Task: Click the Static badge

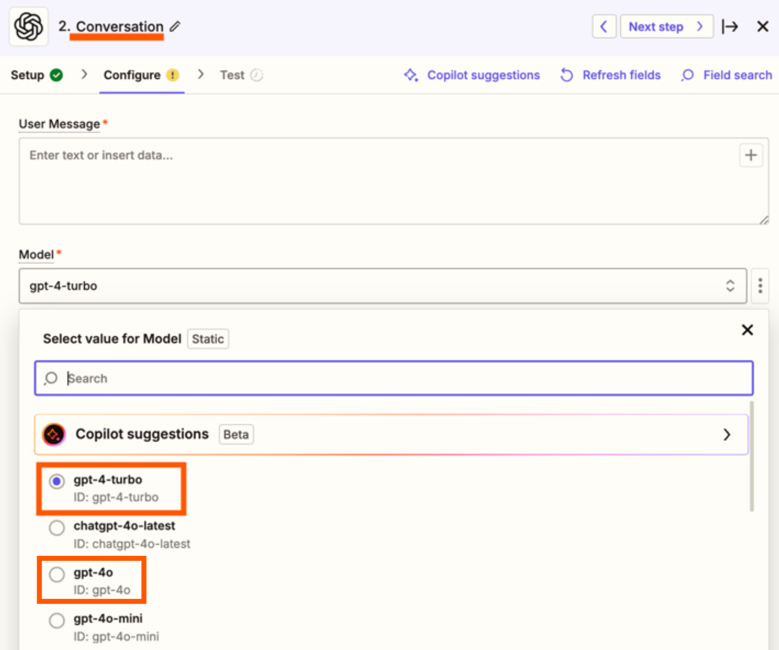Action: point(208,339)
